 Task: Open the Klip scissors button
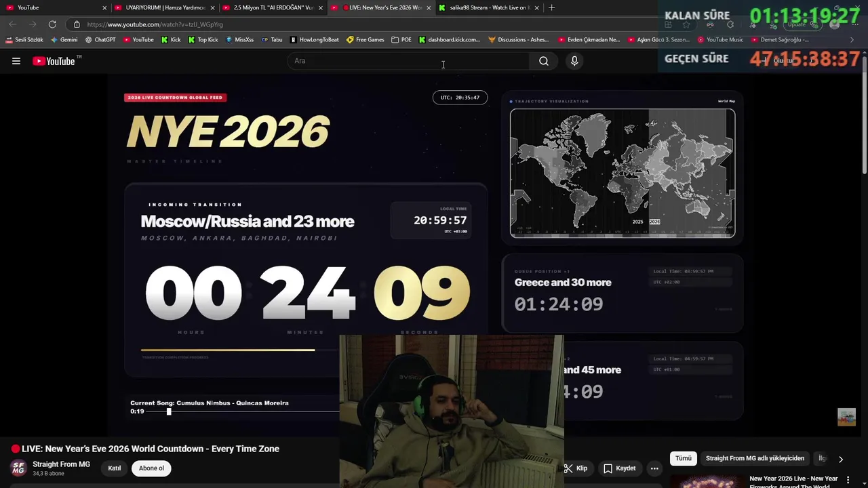coord(576,468)
